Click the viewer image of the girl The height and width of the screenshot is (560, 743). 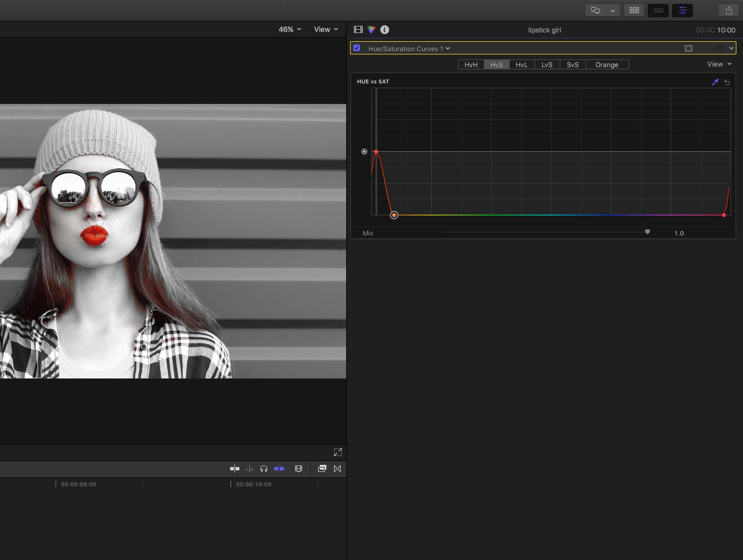point(173,241)
